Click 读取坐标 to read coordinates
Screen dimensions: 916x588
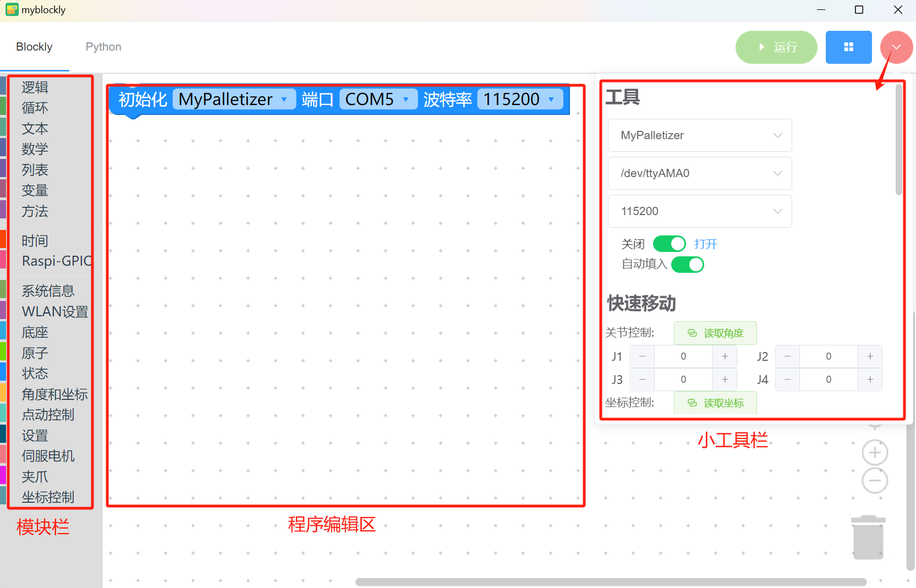[715, 403]
